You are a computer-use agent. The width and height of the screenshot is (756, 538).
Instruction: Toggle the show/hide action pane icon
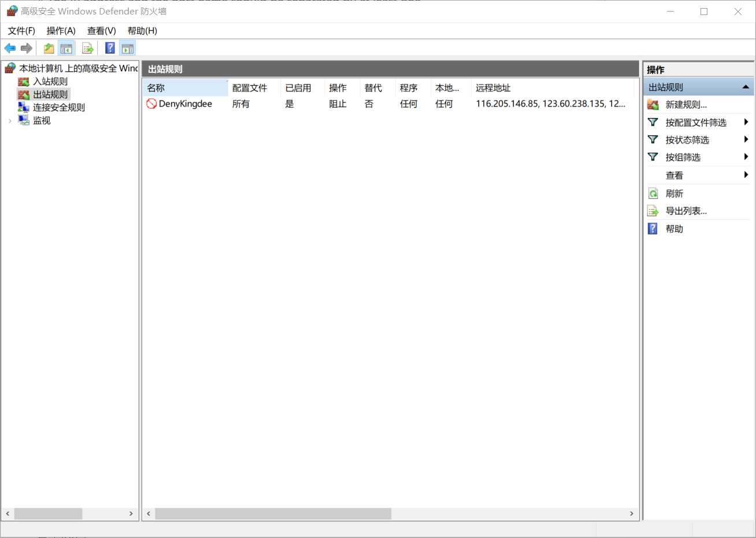pos(128,48)
